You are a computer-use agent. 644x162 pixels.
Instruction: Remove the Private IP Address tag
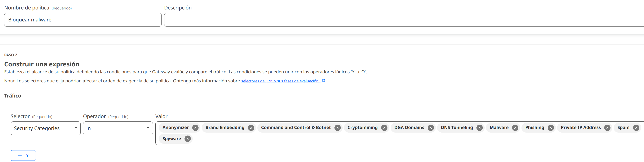click(607, 128)
